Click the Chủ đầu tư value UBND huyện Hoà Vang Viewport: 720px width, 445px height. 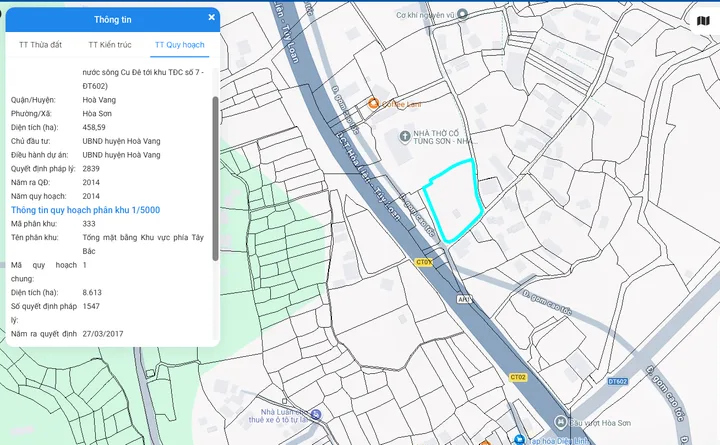[x=121, y=141]
